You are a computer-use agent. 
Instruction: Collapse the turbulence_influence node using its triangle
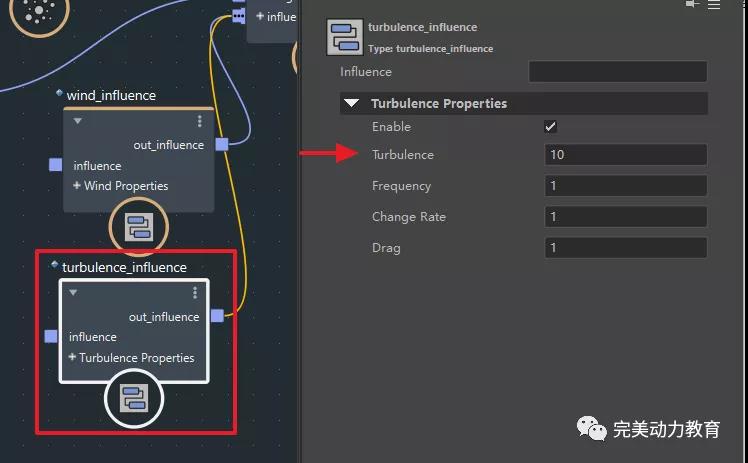coord(74,293)
